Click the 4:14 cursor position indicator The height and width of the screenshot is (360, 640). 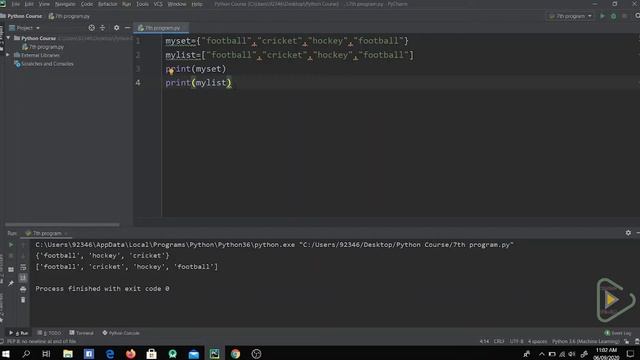484,341
